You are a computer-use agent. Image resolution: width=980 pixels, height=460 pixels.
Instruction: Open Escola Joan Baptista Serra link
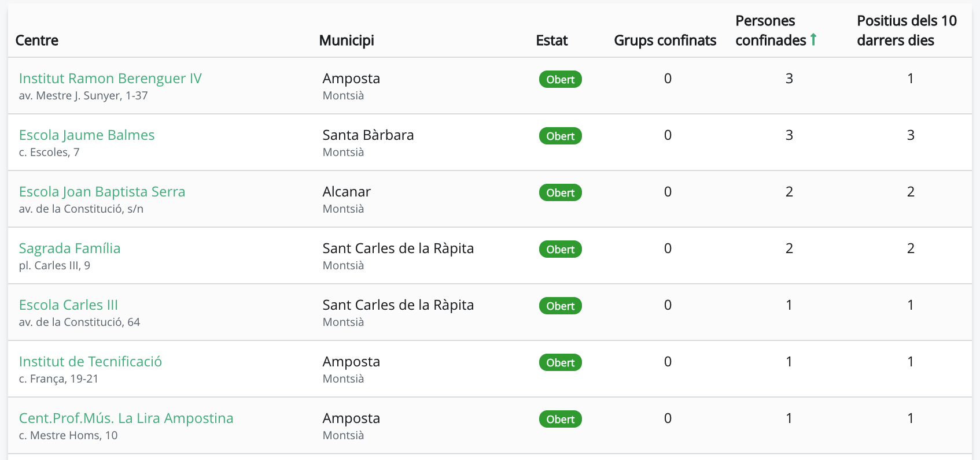(x=102, y=192)
